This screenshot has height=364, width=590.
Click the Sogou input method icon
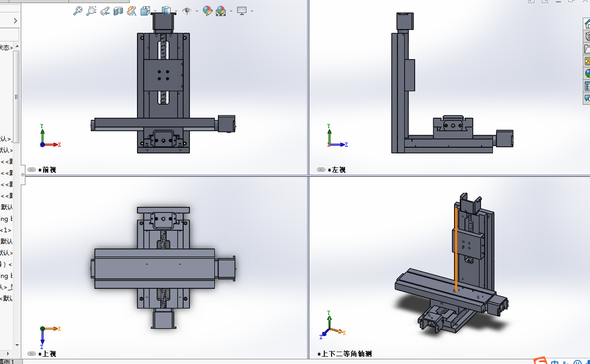click(x=541, y=360)
